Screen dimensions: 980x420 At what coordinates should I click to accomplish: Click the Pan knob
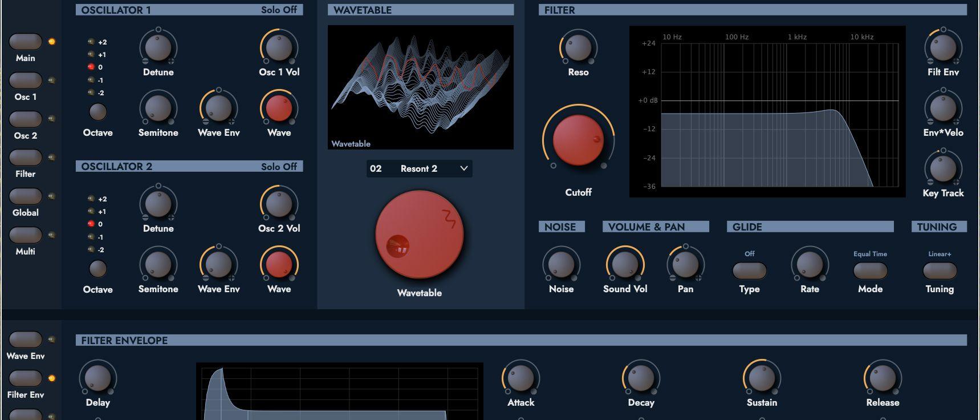pyautogui.click(x=685, y=264)
